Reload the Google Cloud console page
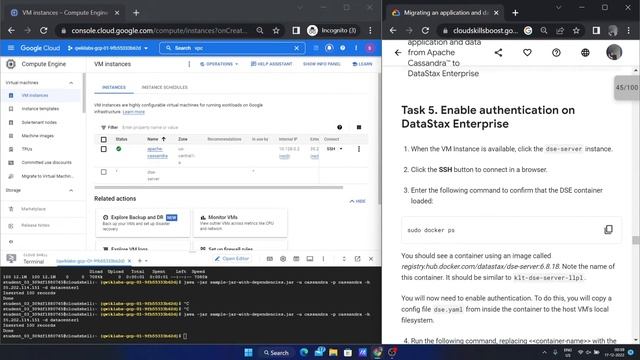This screenshot has height=360, width=640. [44, 31]
